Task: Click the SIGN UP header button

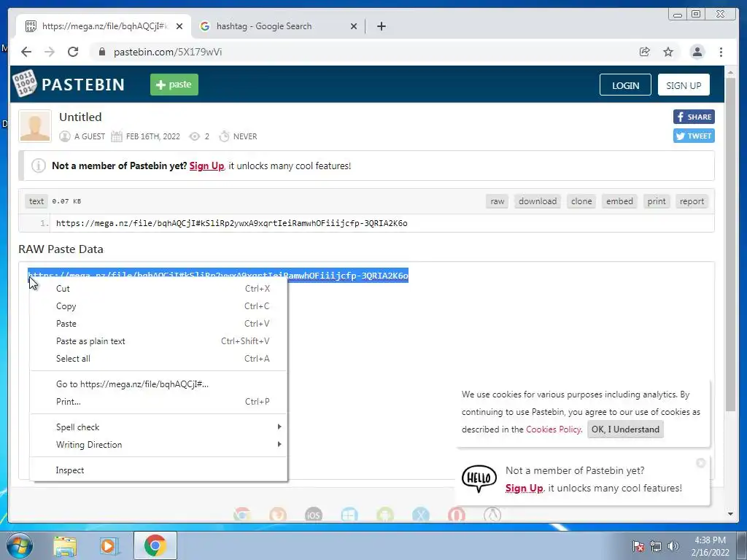Action: 684,85
